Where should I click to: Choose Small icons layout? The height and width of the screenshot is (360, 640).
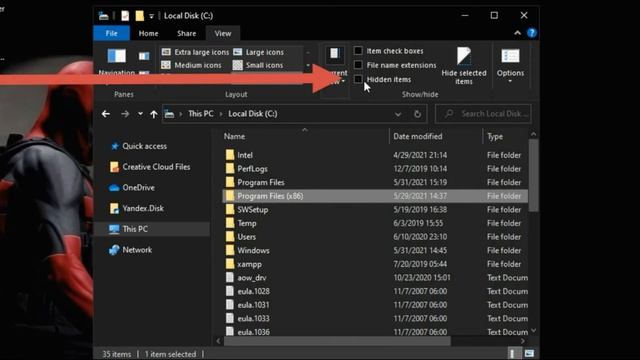(258, 65)
